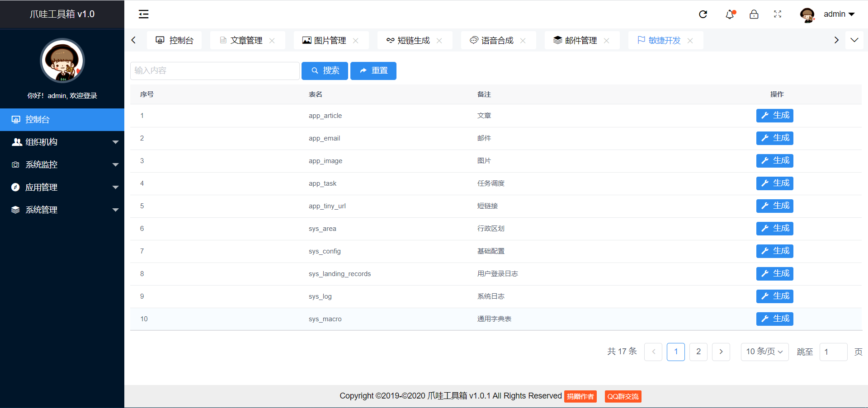The width and height of the screenshot is (868, 408).
Task: Close the 敏捷开发 tab
Action: click(x=690, y=41)
